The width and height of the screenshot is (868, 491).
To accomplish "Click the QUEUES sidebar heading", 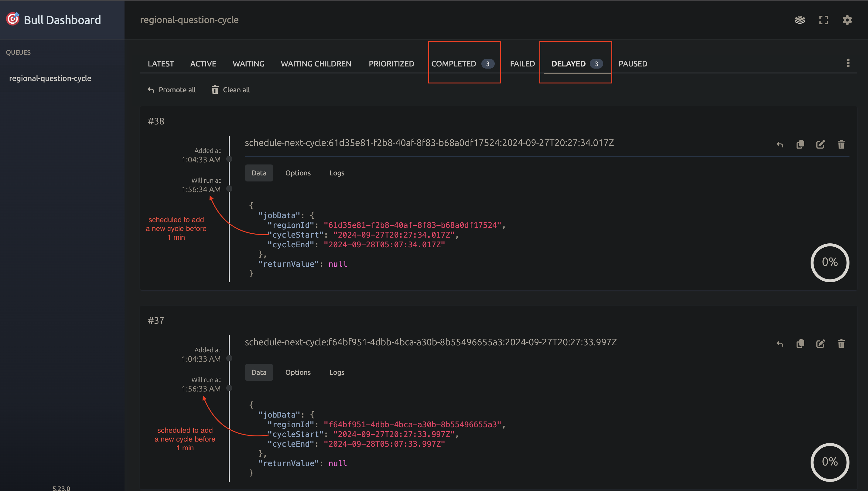I will (x=18, y=52).
